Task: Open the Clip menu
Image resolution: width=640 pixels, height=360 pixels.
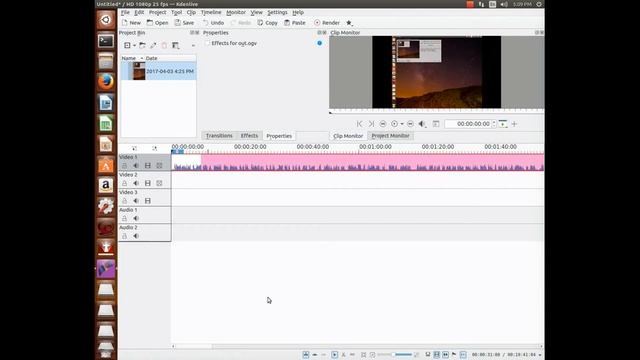Action: tap(191, 12)
